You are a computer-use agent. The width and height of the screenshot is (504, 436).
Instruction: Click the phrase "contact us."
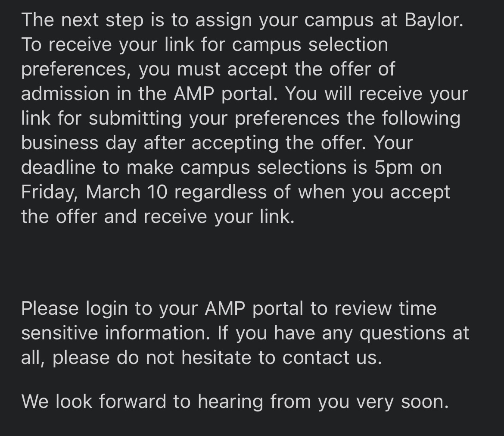(333, 358)
